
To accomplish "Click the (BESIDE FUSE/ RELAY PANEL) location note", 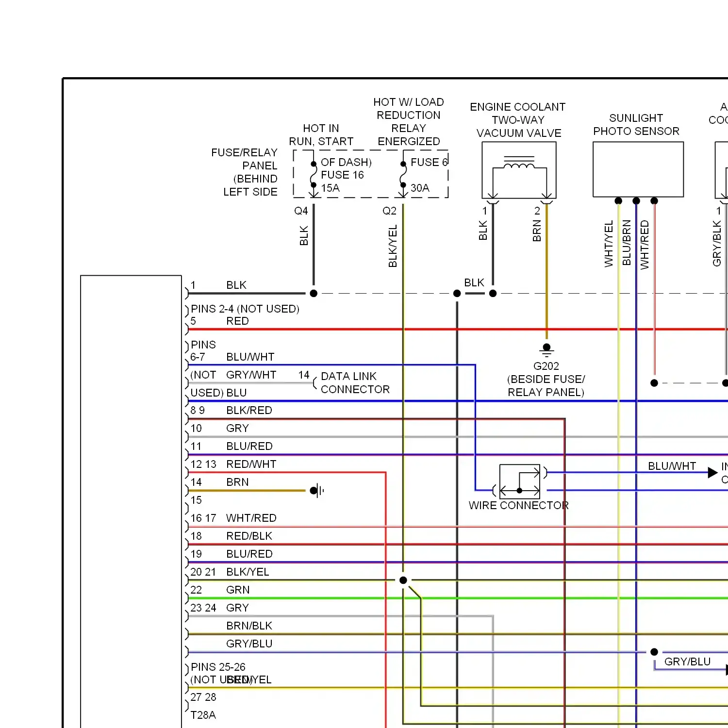I will pyautogui.click(x=546, y=386).
